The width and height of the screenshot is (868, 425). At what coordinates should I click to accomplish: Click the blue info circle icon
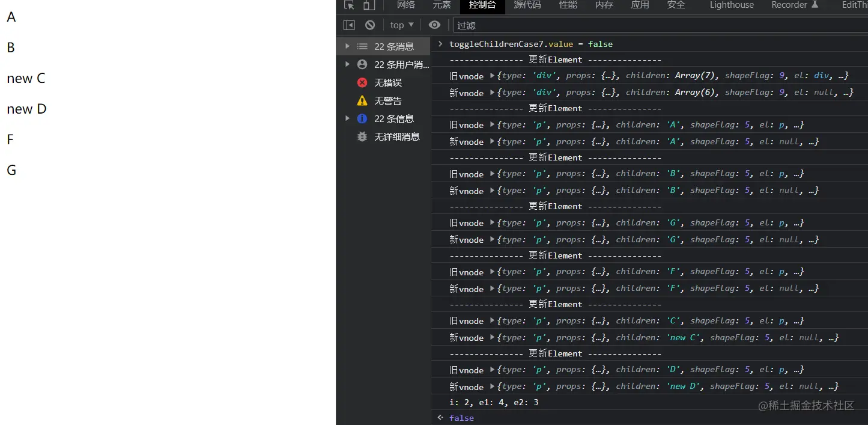tap(362, 118)
